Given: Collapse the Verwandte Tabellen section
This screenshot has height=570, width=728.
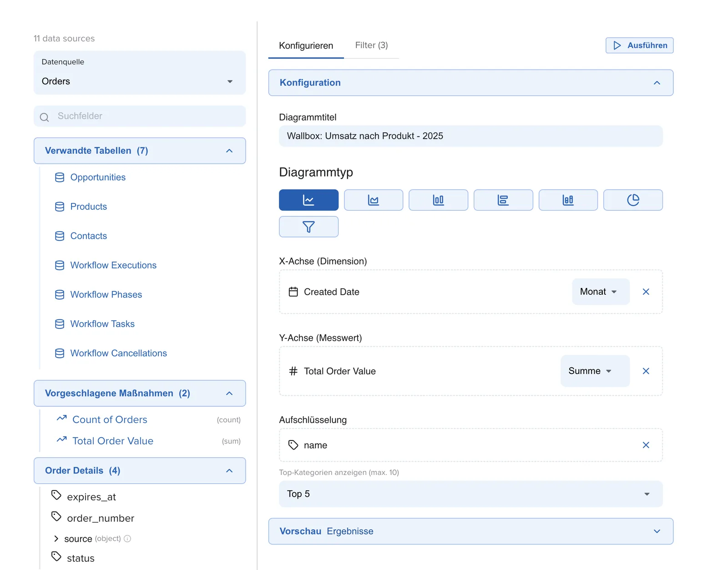Looking at the screenshot, I should [x=140, y=151].
